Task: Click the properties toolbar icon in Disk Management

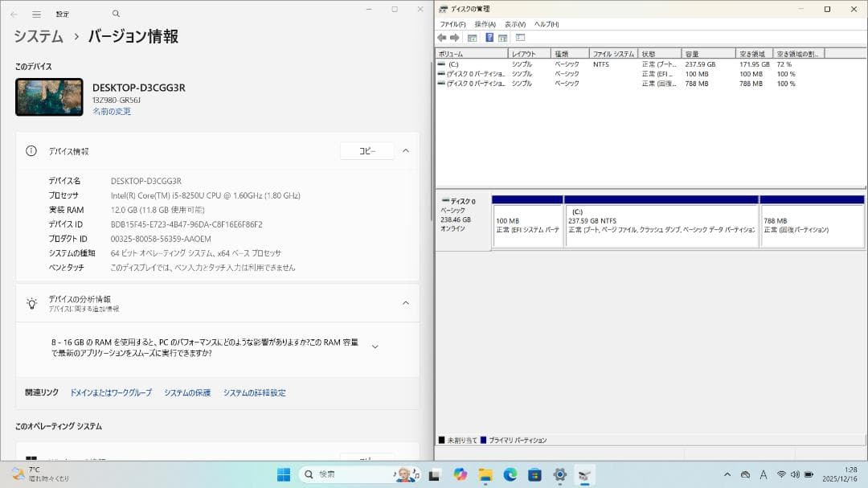Action: coord(502,37)
